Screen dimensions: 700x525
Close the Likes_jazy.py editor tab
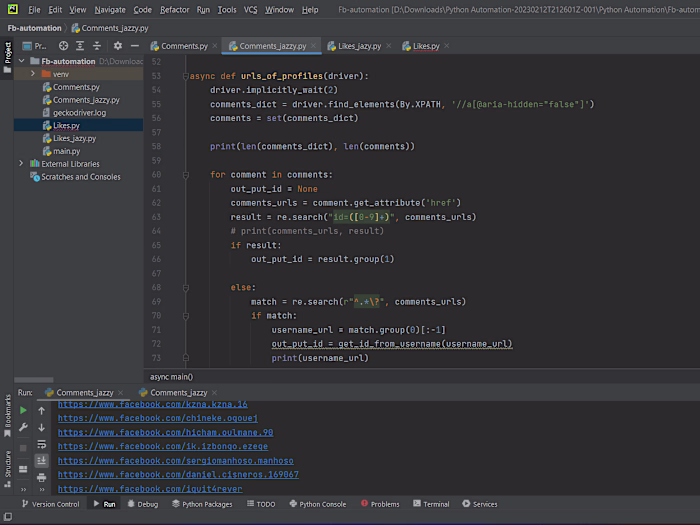click(x=388, y=46)
